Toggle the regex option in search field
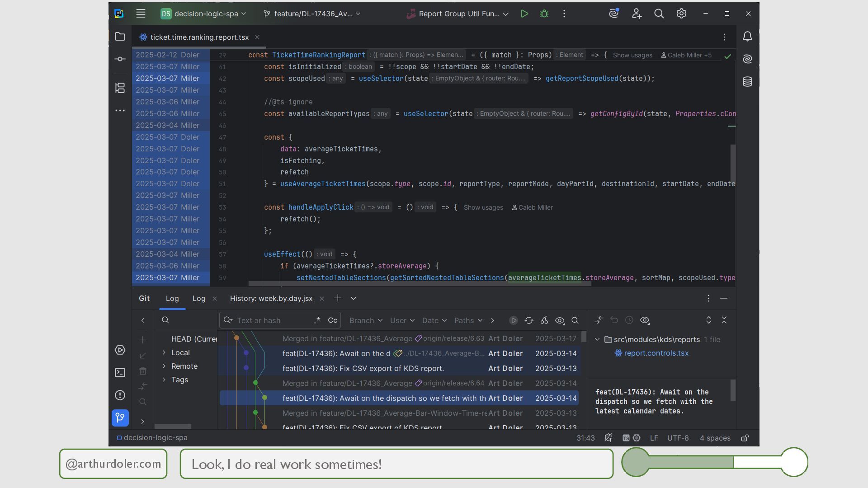 point(317,320)
